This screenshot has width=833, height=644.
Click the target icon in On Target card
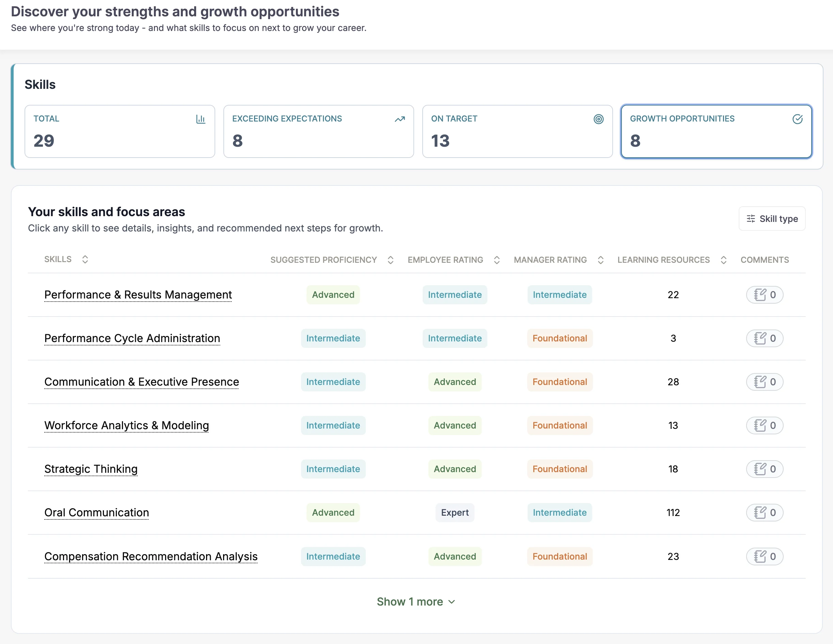598,119
